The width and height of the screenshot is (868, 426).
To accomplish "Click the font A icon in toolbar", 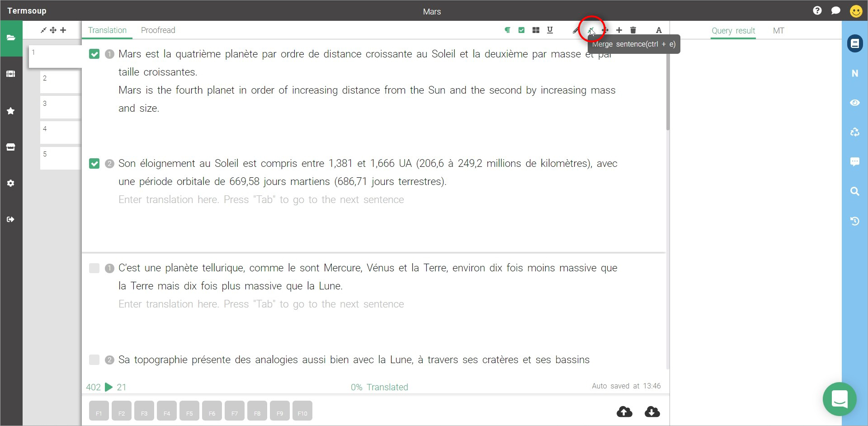I will point(659,30).
